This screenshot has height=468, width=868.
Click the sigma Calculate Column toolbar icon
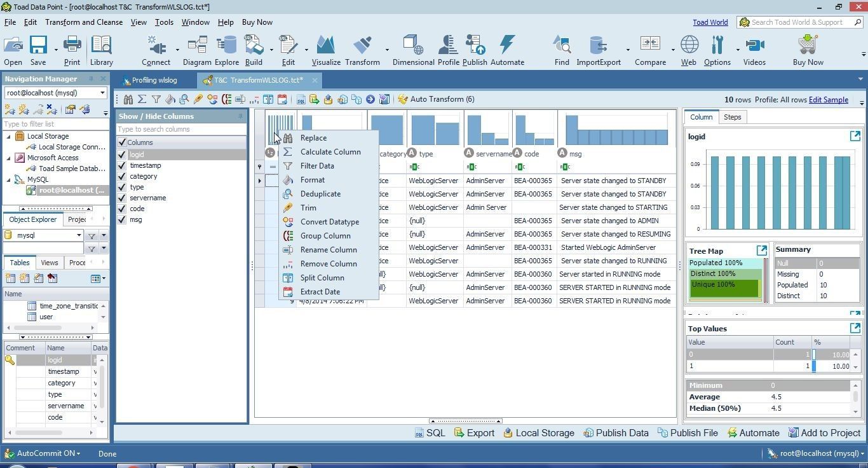(142, 99)
